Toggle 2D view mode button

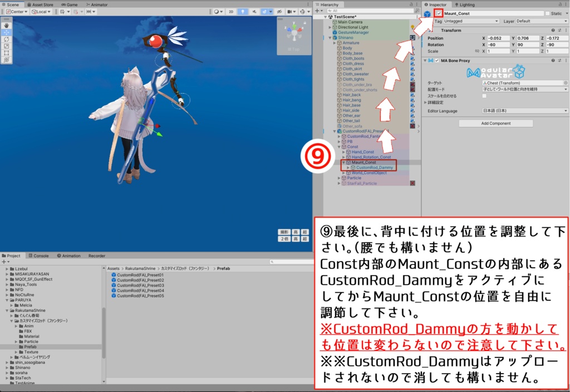click(x=231, y=12)
